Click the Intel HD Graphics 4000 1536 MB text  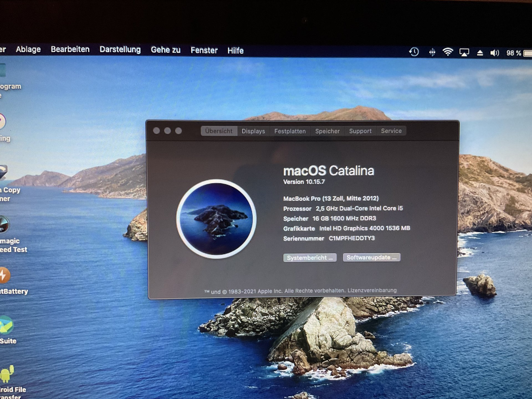(365, 228)
